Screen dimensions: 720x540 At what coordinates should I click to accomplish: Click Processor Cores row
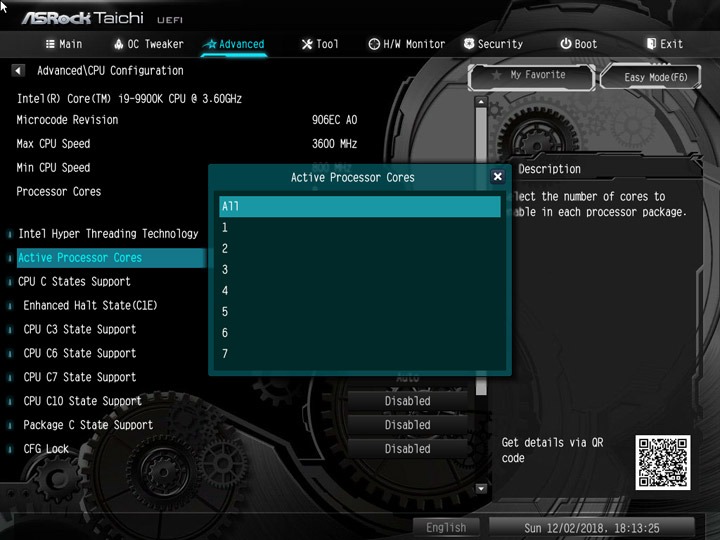pyautogui.click(x=59, y=191)
